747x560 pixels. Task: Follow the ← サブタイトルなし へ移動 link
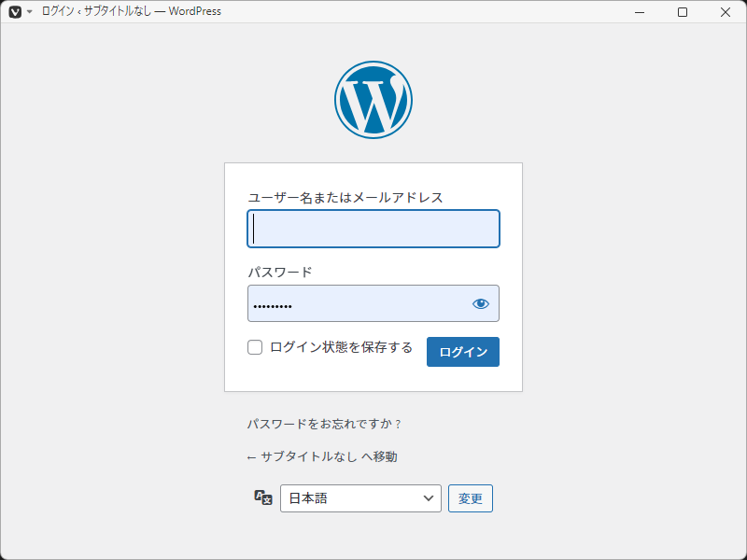pyautogui.click(x=322, y=456)
